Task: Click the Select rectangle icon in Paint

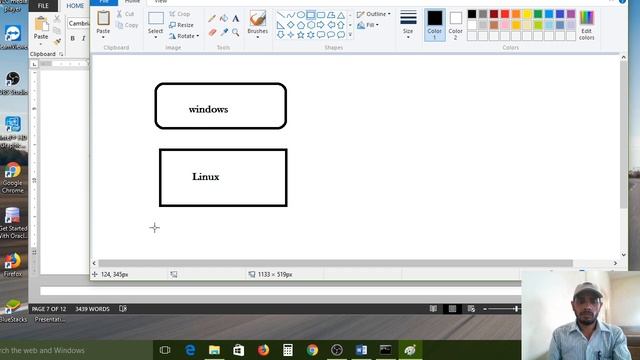Action: point(156,18)
